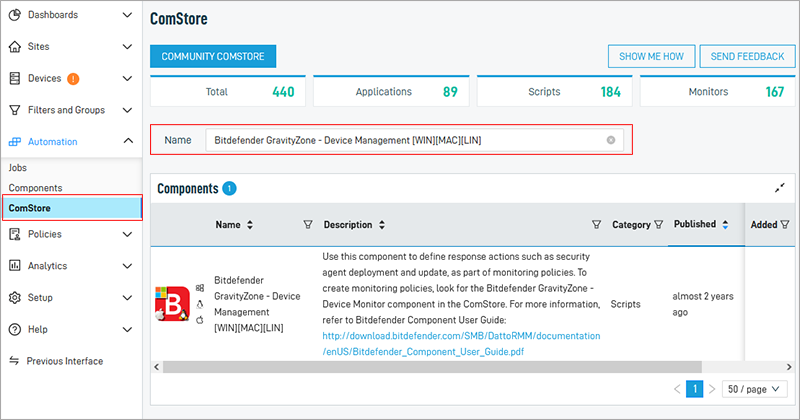Click the Linux platform icon in component row

click(x=200, y=304)
